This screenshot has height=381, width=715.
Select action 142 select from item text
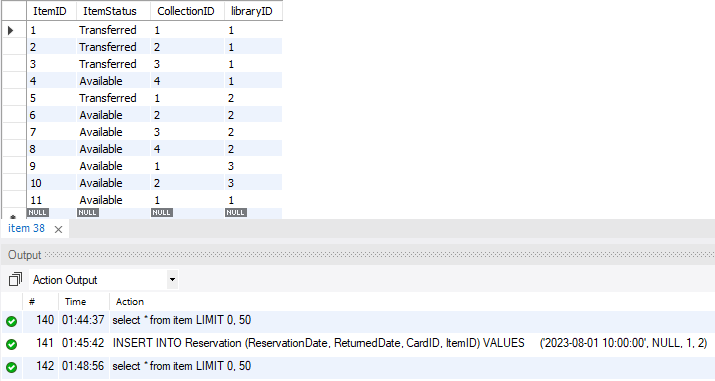[x=181, y=366]
